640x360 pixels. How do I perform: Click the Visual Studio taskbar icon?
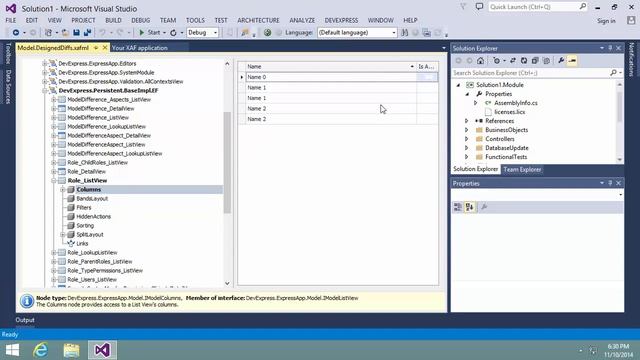[x=102, y=350]
